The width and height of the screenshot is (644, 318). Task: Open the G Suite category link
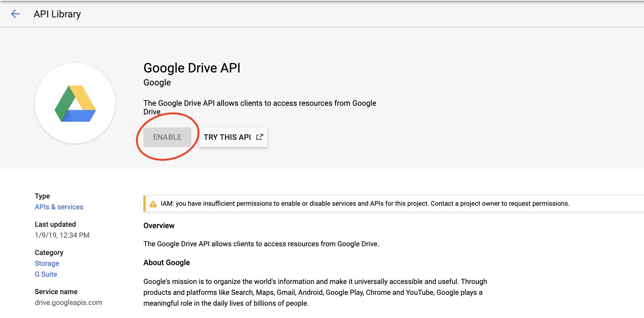(x=46, y=274)
